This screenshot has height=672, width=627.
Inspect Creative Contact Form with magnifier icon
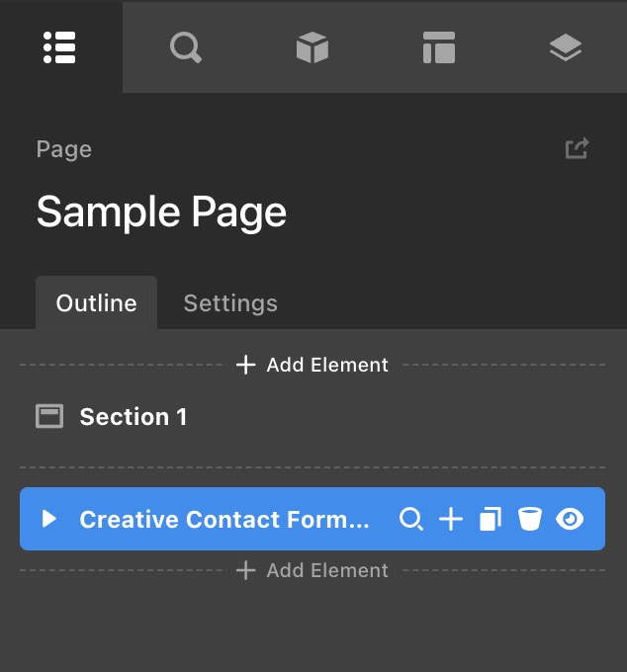(x=411, y=519)
